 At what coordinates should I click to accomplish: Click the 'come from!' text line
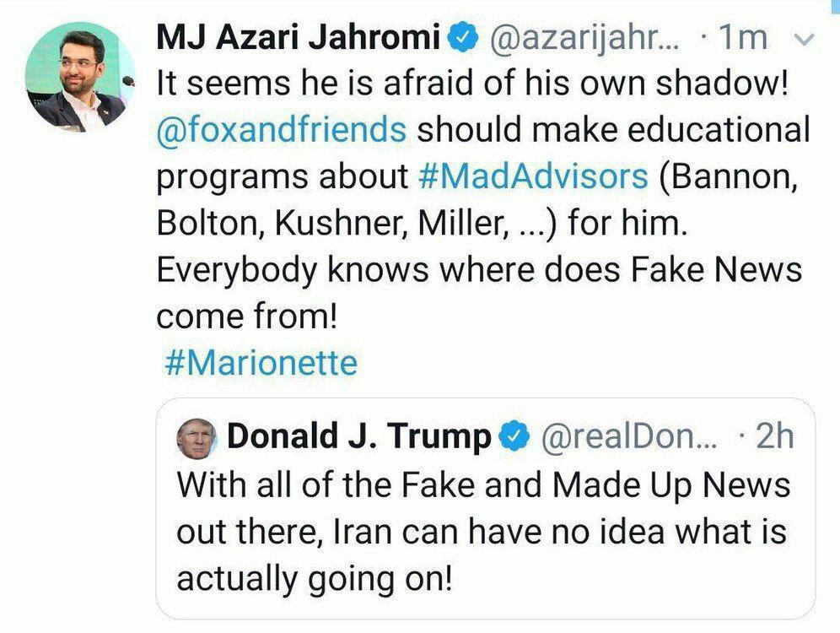[247, 316]
